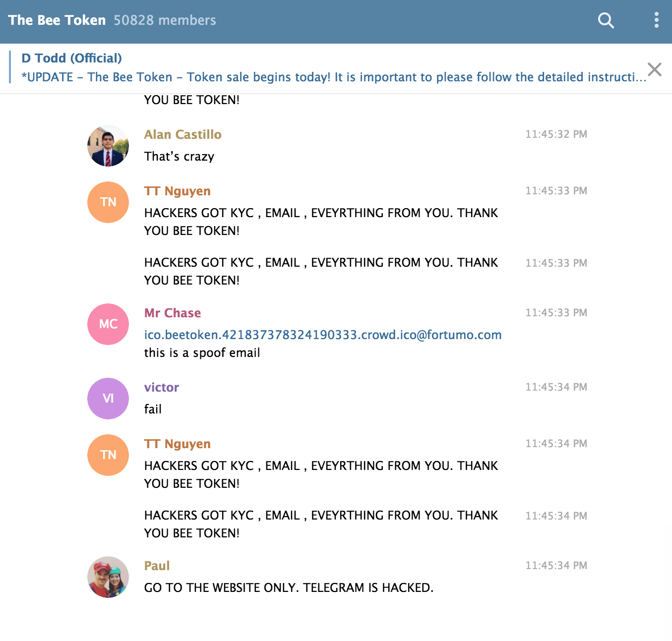The width and height of the screenshot is (672, 641).
Task: Open the search in The Bee Token chat
Action: 606,21
